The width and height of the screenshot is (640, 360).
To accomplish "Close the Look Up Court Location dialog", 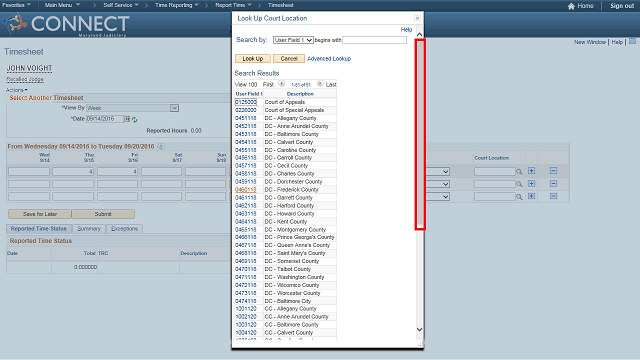I will click(x=417, y=18).
